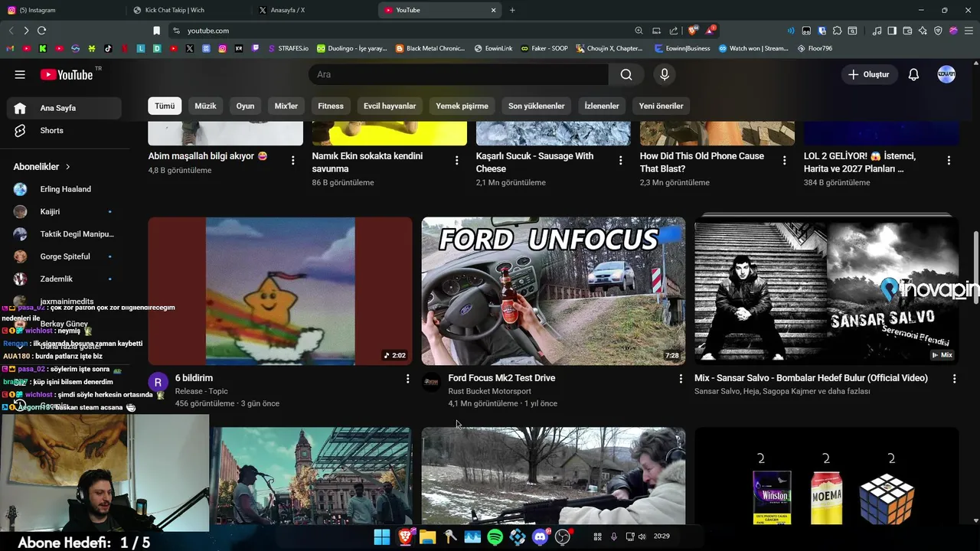Open Ford Unfocus video thumbnail
Image resolution: width=980 pixels, height=551 pixels.
coord(554,291)
